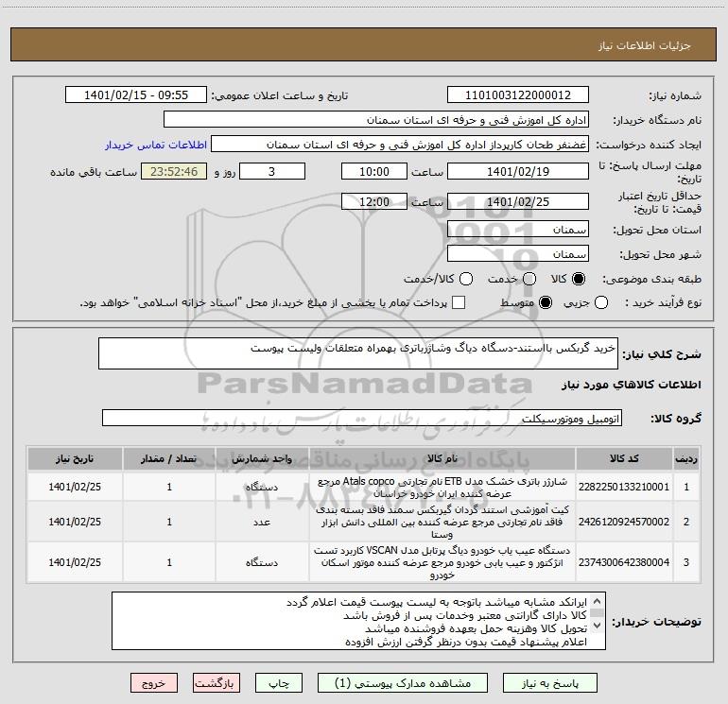Viewport: 728px width, 704px height.
Task: Click the VSCAN diagnostic device item name
Action: pyautogui.click(x=442, y=562)
